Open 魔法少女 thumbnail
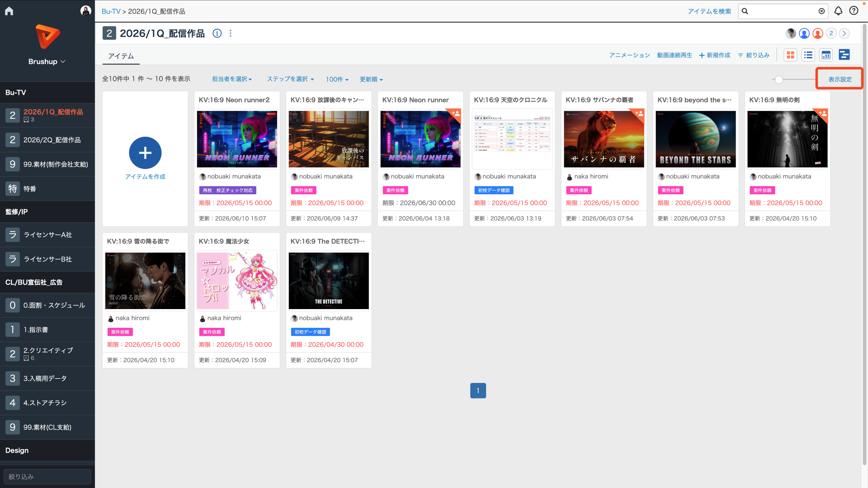This screenshot has width=868, height=488. 237,281
